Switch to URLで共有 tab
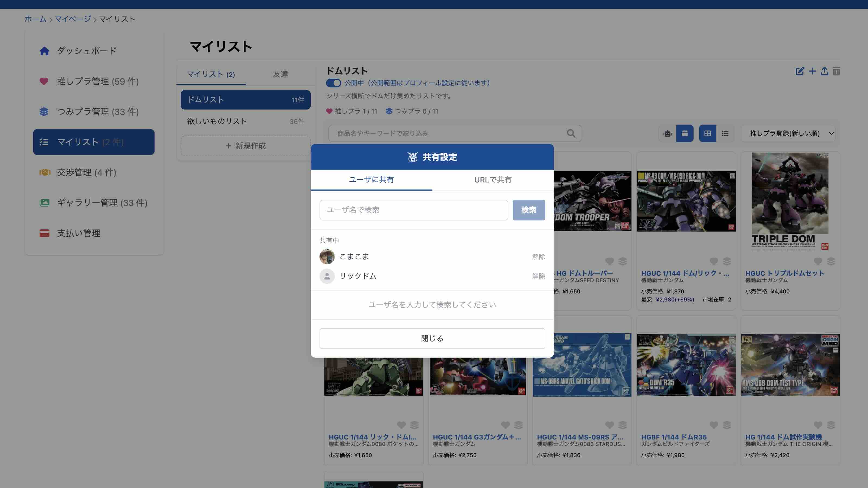This screenshot has width=868, height=488. point(493,180)
